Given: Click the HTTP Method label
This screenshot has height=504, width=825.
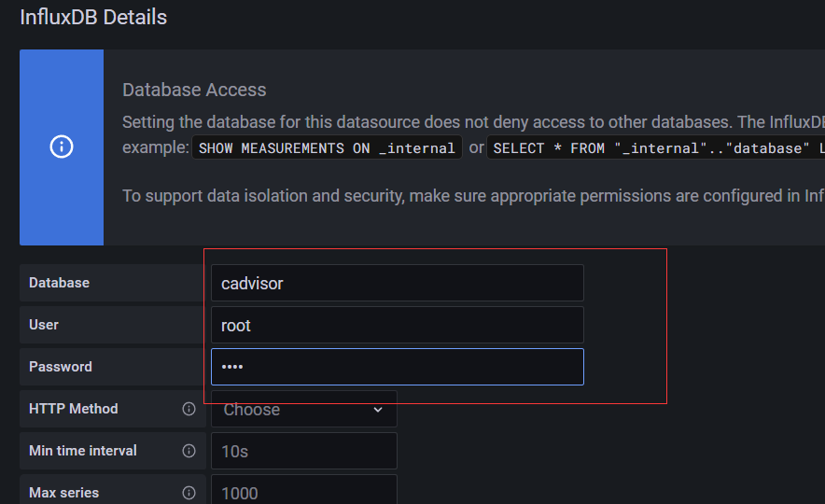Looking at the screenshot, I should tap(74, 409).
